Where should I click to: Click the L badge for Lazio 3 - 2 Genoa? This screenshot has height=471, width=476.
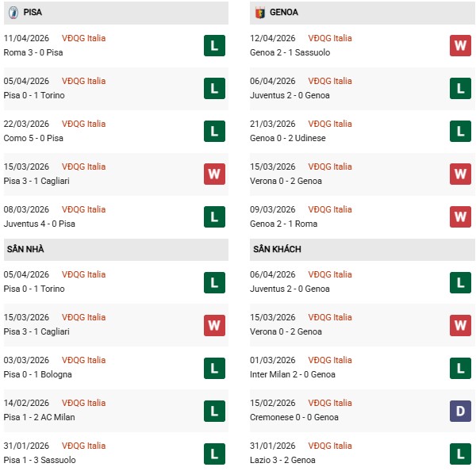pyautogui.click(x=461, y=453)
